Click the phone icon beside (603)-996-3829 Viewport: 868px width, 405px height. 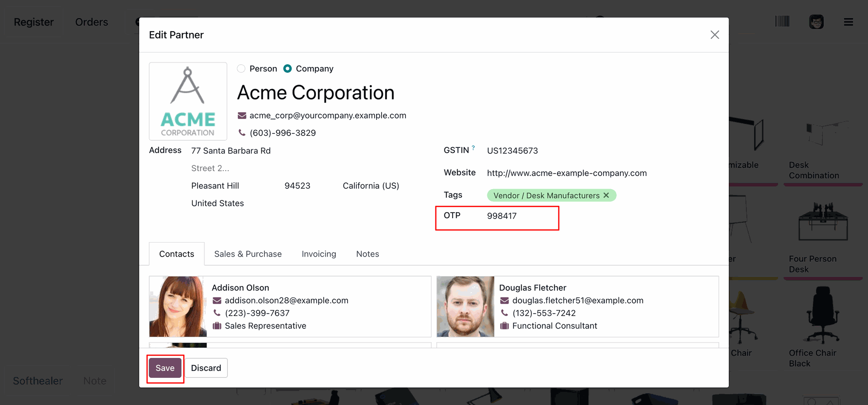242,133
